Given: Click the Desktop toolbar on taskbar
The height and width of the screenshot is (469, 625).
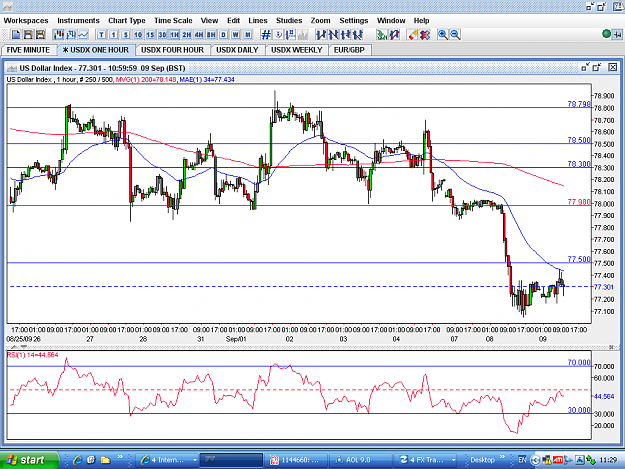Looking at the screenshot, I should [482, 460].
